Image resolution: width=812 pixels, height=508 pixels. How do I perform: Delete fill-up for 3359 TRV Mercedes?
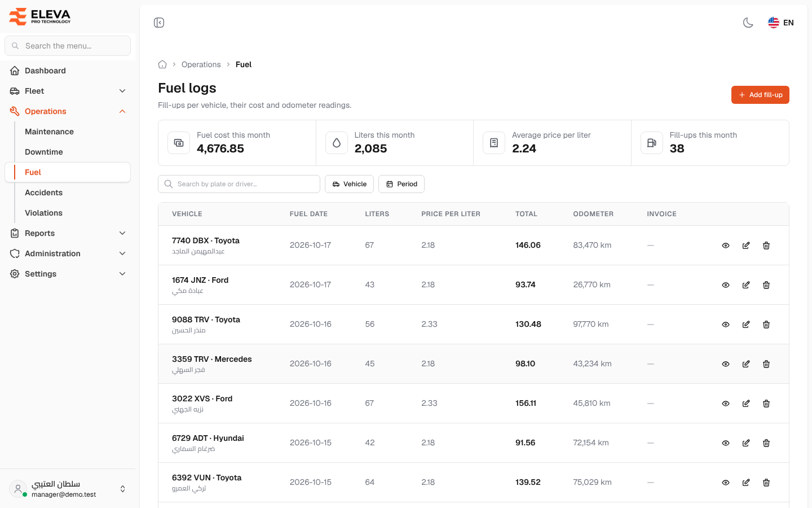pyautogui.click(x=766, y=364)
